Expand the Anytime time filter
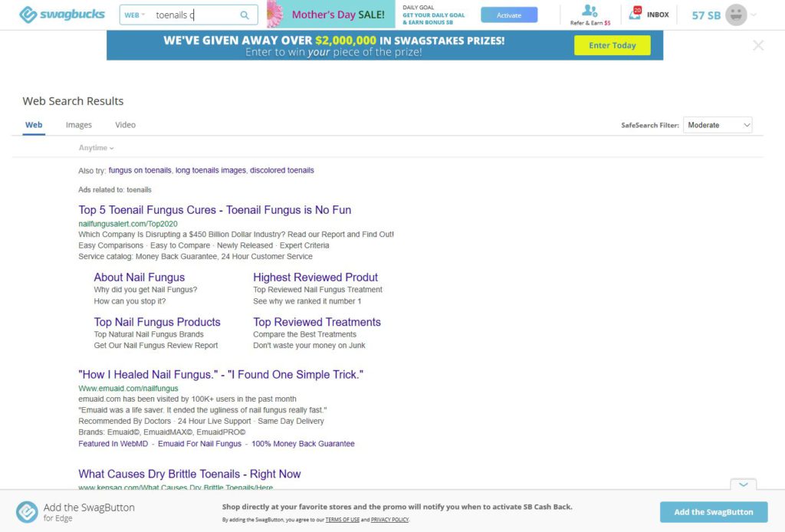This screenshot has width=785, height=532. [x=96, y=148]
